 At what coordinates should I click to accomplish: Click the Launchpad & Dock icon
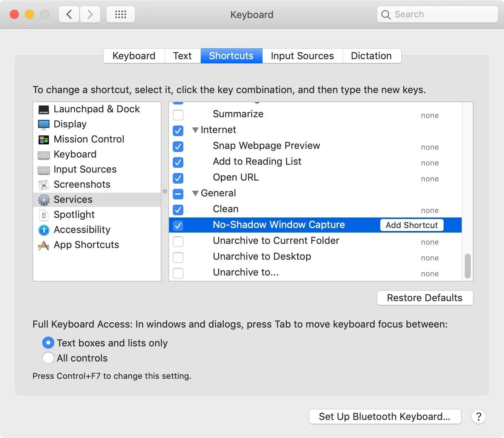44,110
